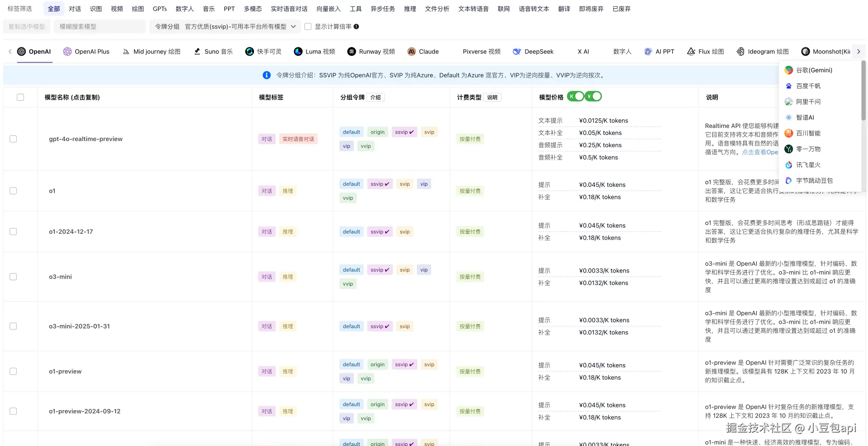Click the 介绍 button next to 分组令牌
This screenshot has height=446, width=868.
pyautogui.click(x=375, y=97)
